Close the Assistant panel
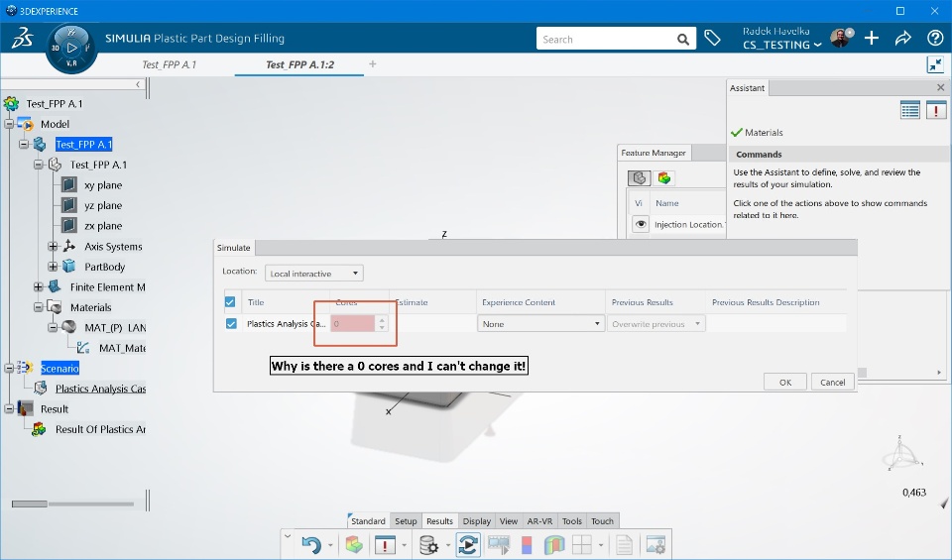Screen dimensions: 952x560 (940, 87)
